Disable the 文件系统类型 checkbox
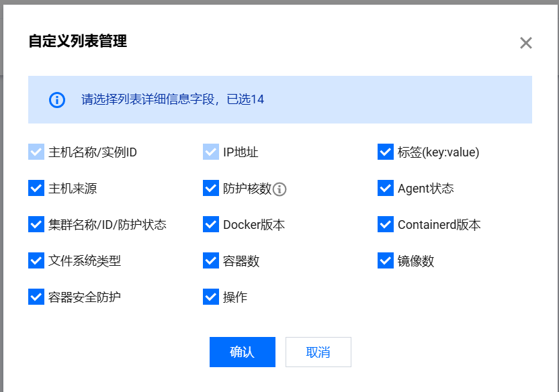 click(x=36, y=261)
